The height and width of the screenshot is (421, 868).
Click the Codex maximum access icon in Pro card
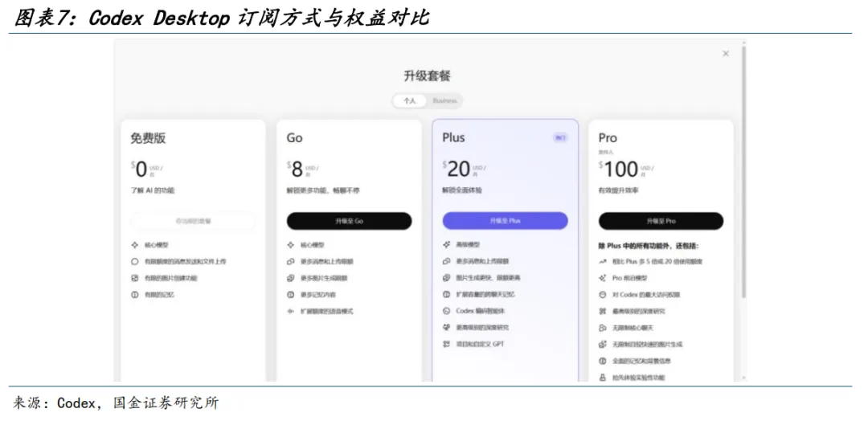point(603,294)
